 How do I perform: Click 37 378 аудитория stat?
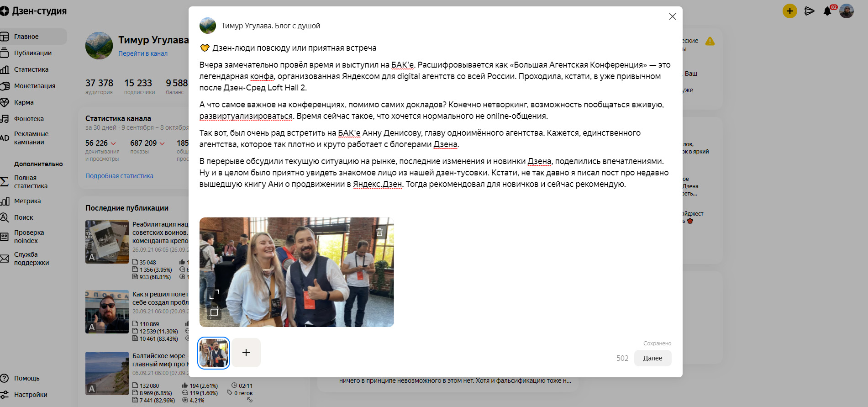pyautogui.click(x=99, y=86)
